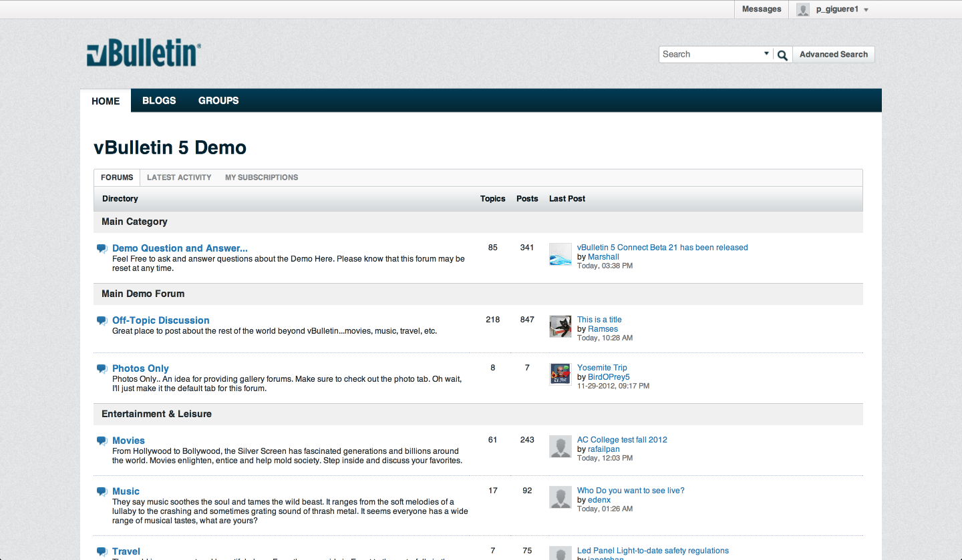The height and width of the screenshot is (560, 962).
Task: Click the Topics column header
Action: (493, 199)
